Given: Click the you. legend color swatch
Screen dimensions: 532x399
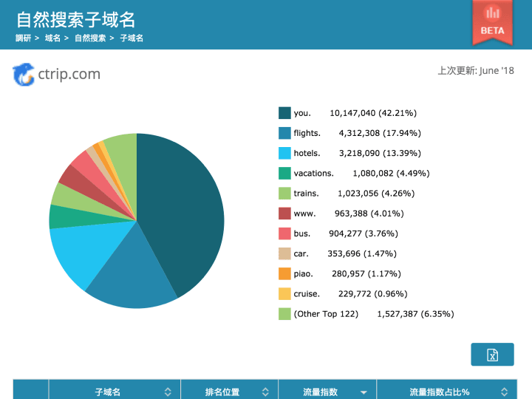Looking at the screenshot, I should pyautogui.click(x=284, y=113).
